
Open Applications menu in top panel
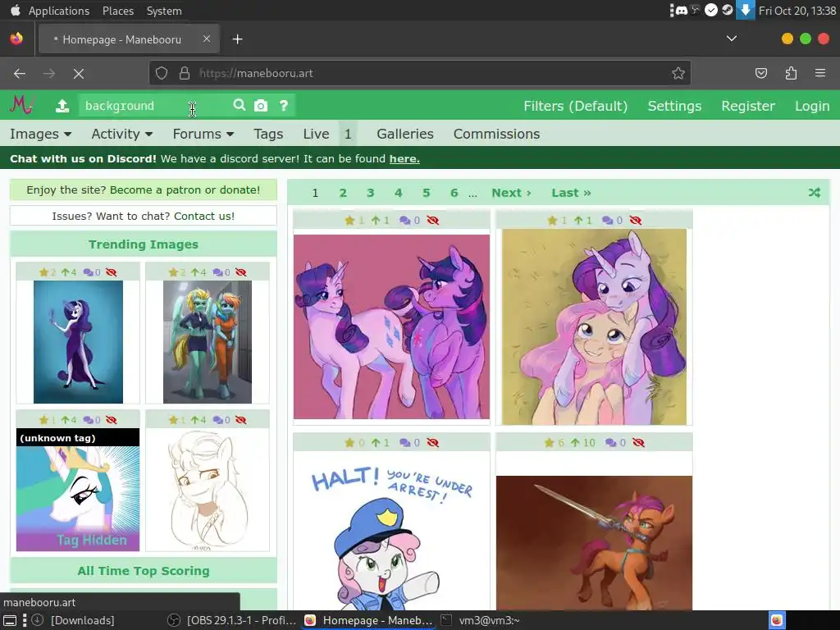click(59, 11)
